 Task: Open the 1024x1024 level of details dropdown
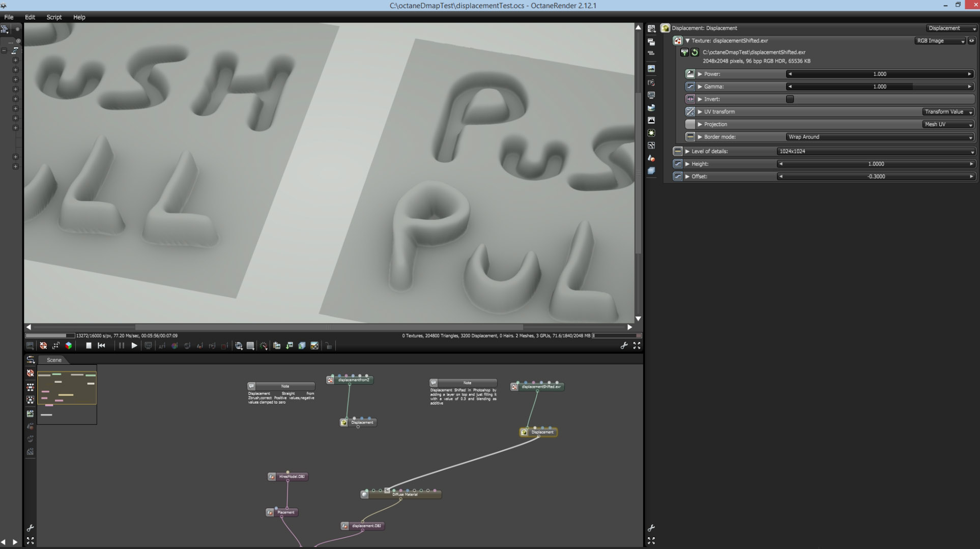tap(876, 152)
